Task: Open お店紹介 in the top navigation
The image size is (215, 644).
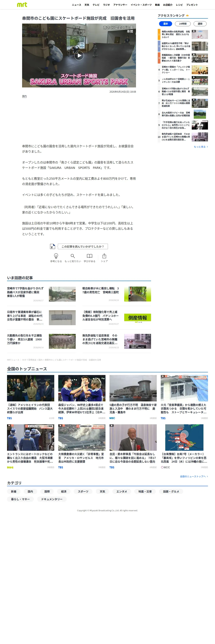Action: (x=168, y=5)
